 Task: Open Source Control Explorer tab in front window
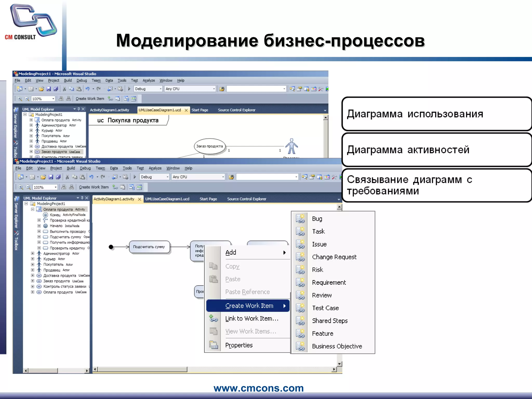point(247,199)
